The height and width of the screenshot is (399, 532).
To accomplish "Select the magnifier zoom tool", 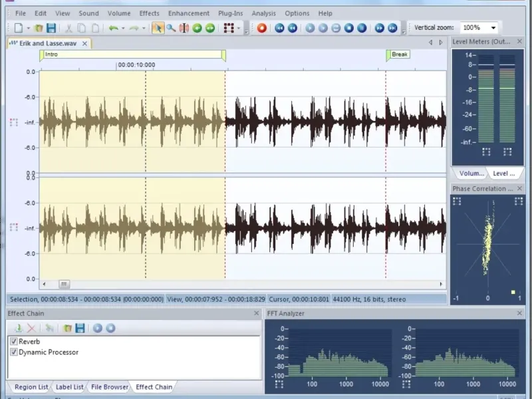I will tap(171, 28).
